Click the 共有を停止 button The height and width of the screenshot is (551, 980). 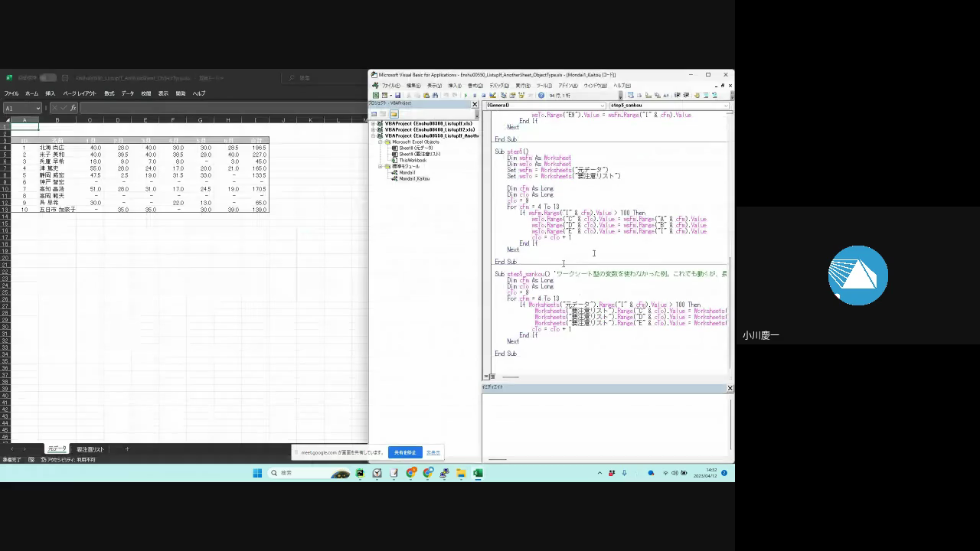tap(405, 452)
